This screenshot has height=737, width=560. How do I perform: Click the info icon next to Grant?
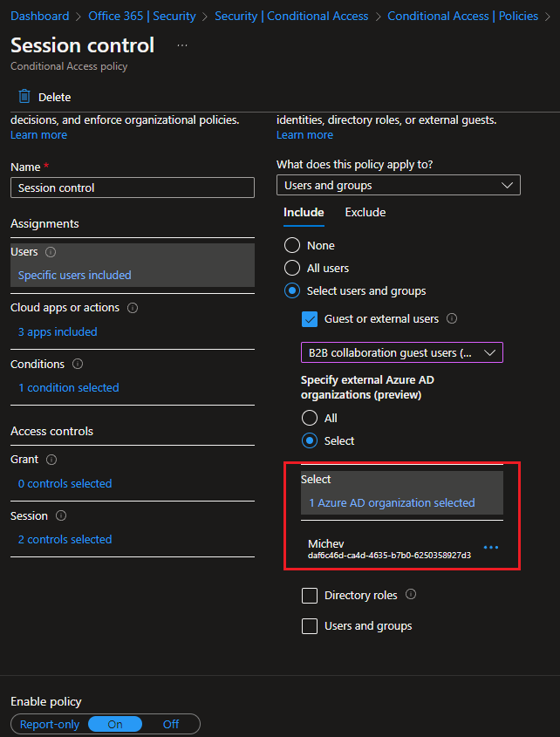pos(51,460)
